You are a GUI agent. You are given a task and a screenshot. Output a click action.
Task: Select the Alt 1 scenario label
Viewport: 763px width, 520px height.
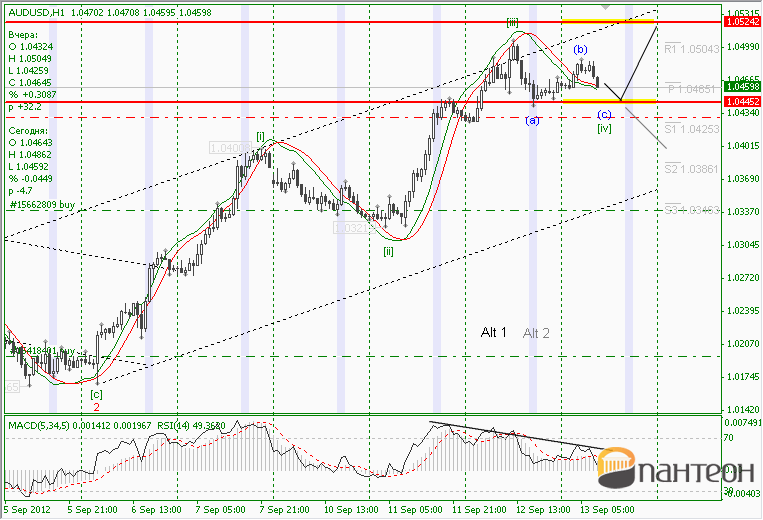493,332
